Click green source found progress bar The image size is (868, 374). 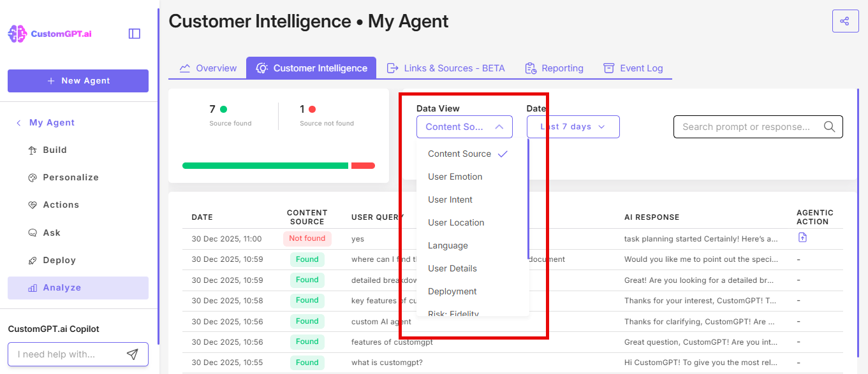point(265,166)
